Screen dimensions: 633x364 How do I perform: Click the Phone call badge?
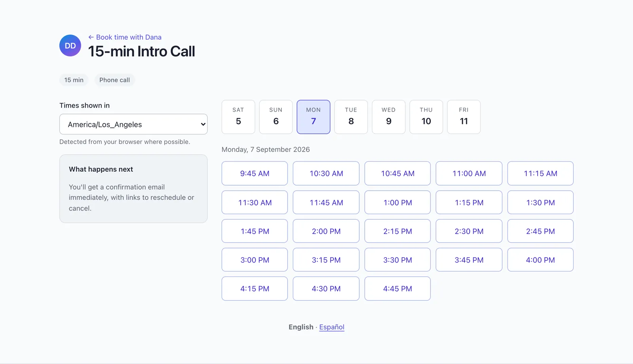pyautogui.click(x=115, y=80)
